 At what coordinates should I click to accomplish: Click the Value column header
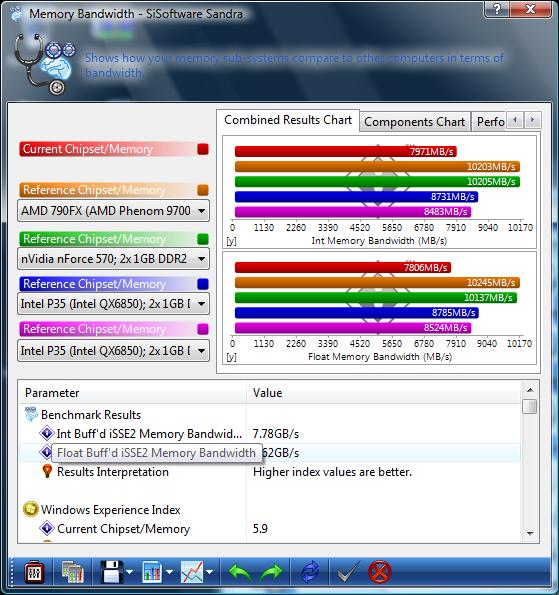pyautogui.click(x=384, y=393)
